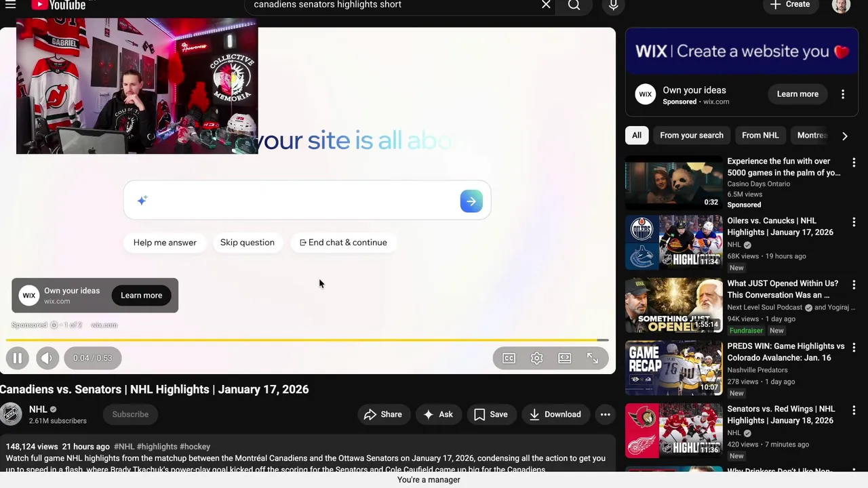Click the Ask button
The width and height of the screenshot is (868, 488).
[438, 414]
